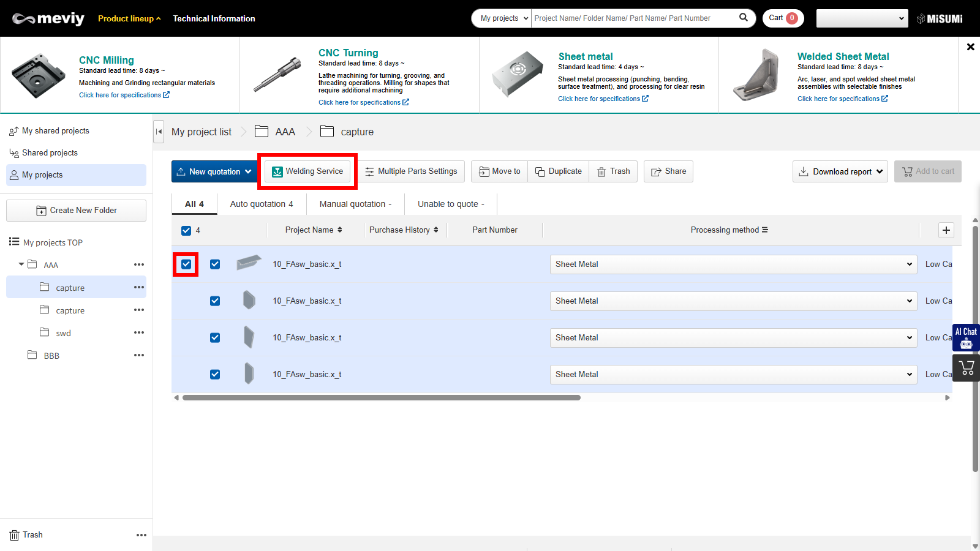Click the Welding Service button

click(307, 171)
